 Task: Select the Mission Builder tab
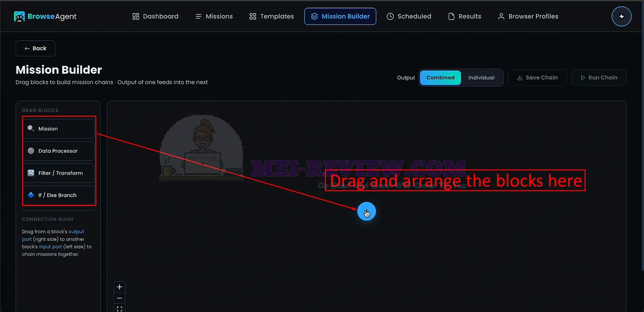340,16
